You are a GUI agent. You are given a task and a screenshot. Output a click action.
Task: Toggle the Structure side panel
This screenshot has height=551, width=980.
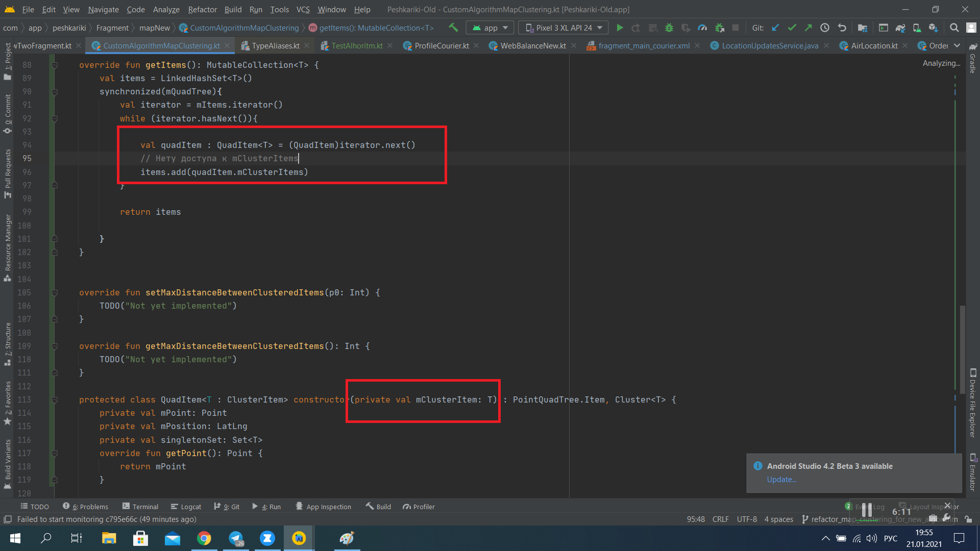click(7, 344)
